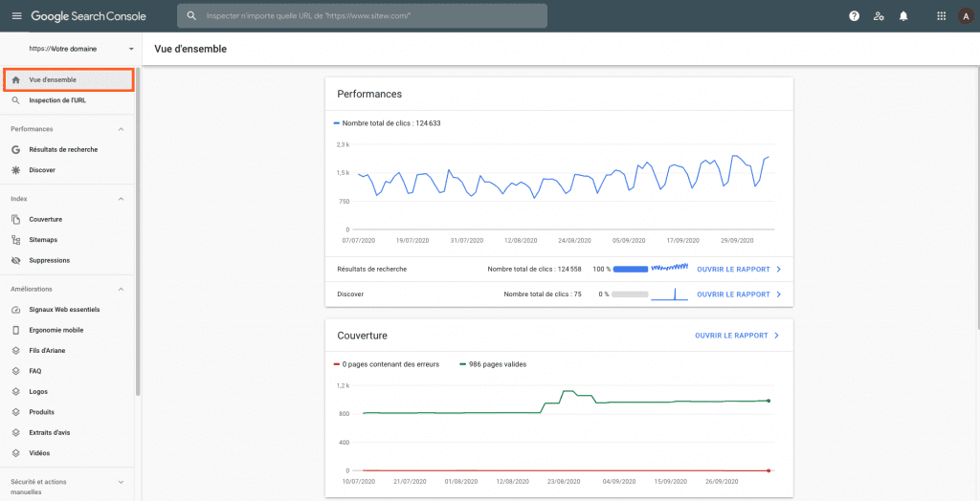Select Vue d'ensemble in the sidebar
Screen dimensions: 980x501
click(x=53, y=79)
